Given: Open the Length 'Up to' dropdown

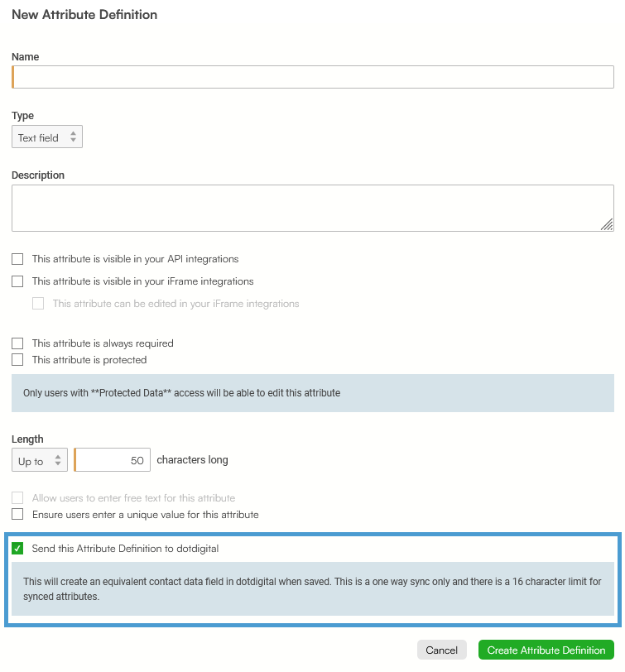Looking at the screenshot, I should 40,460.
